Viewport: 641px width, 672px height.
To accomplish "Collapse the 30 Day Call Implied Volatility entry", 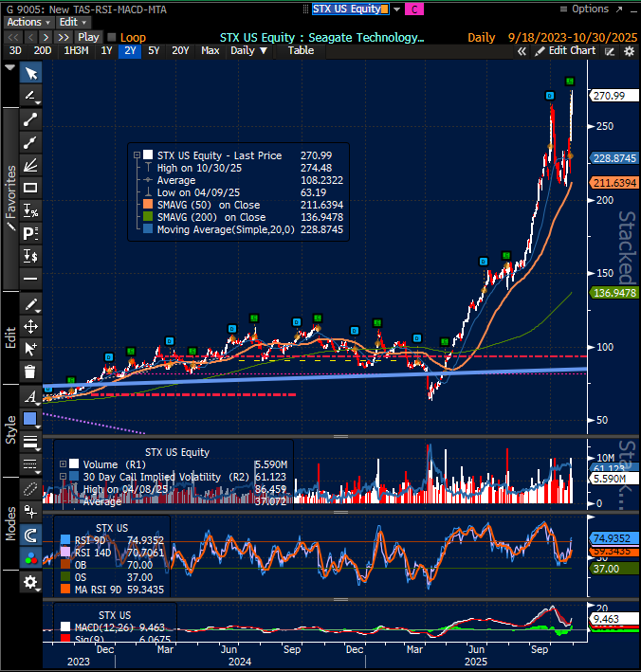I will 63,476.
